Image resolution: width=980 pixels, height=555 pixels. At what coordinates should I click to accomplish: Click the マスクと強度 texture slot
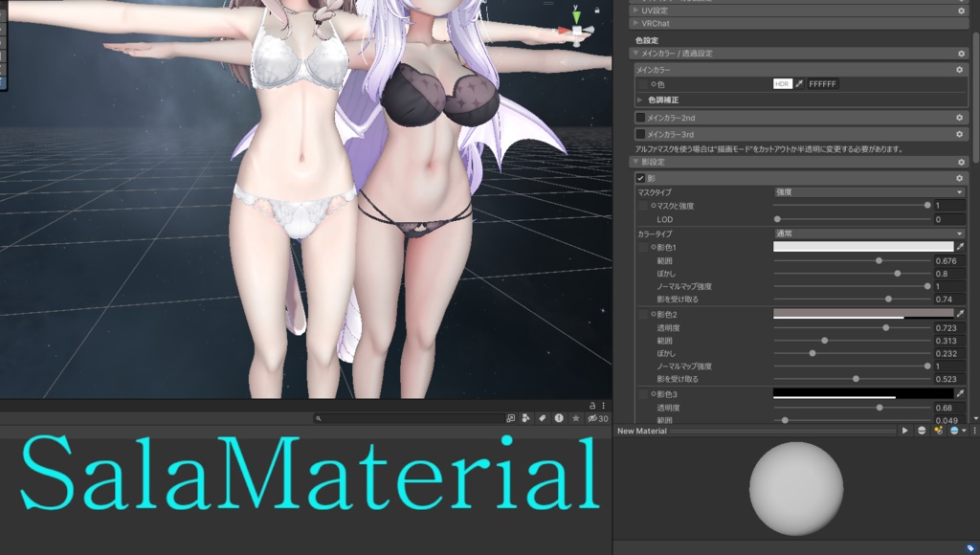643,206
